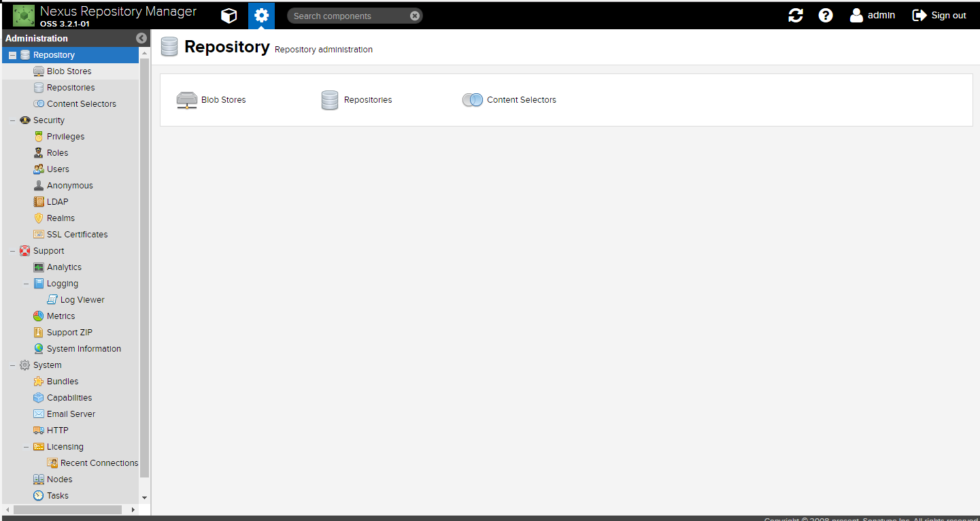Click the Anonymous person icon
The height and width of the screenshot is (521, 980).
point(39,185)
